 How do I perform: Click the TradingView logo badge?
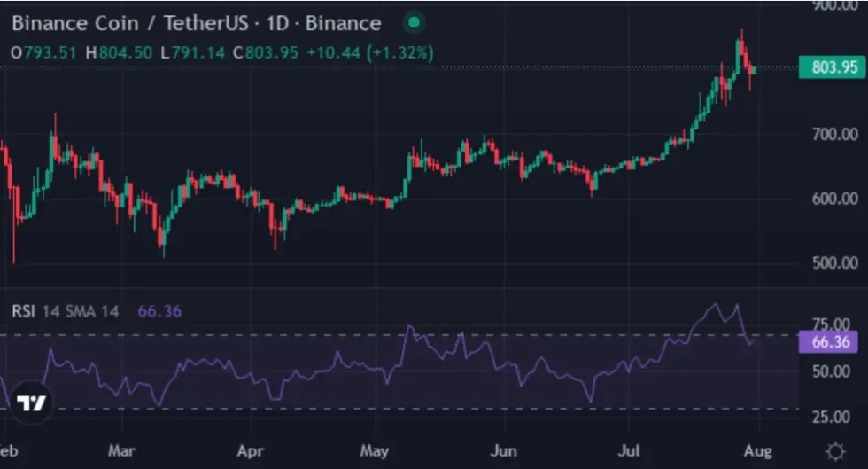[x=31, y=403]
